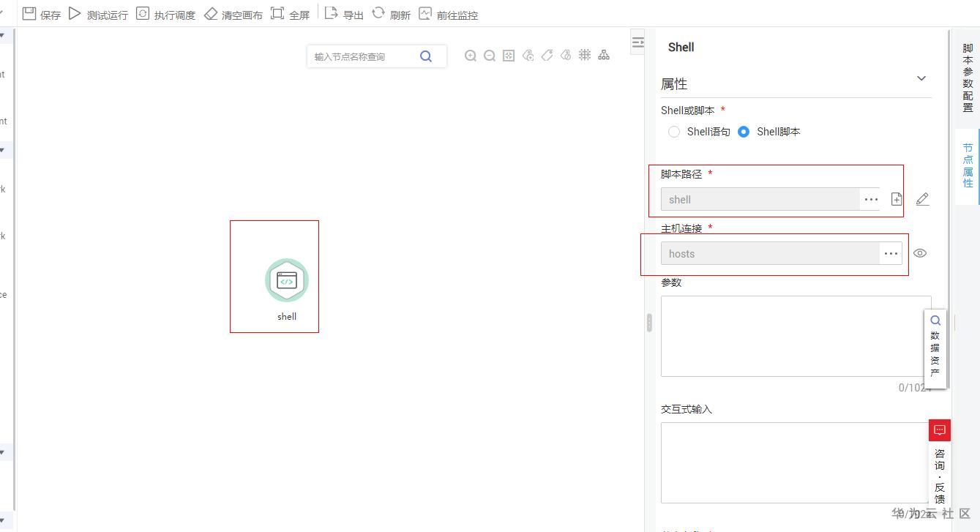
Task: Open the 咨询·反馈 feedback button
Action: pos(940,464)
